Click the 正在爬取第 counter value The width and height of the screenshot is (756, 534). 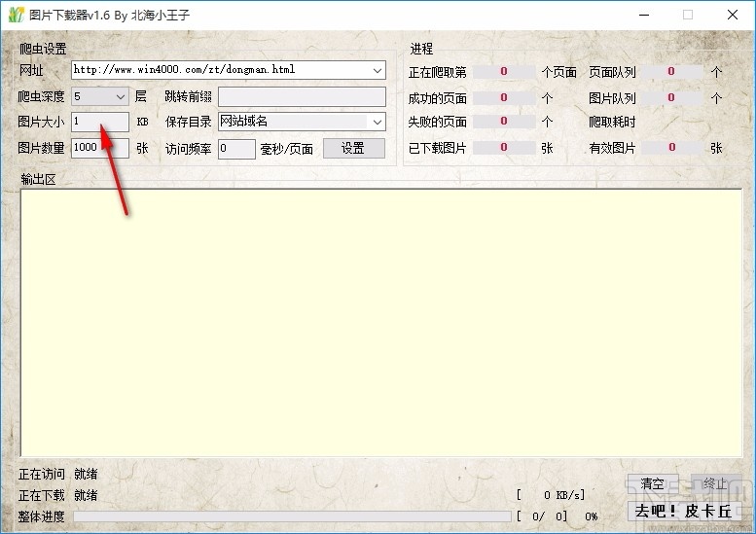point(503,72)
